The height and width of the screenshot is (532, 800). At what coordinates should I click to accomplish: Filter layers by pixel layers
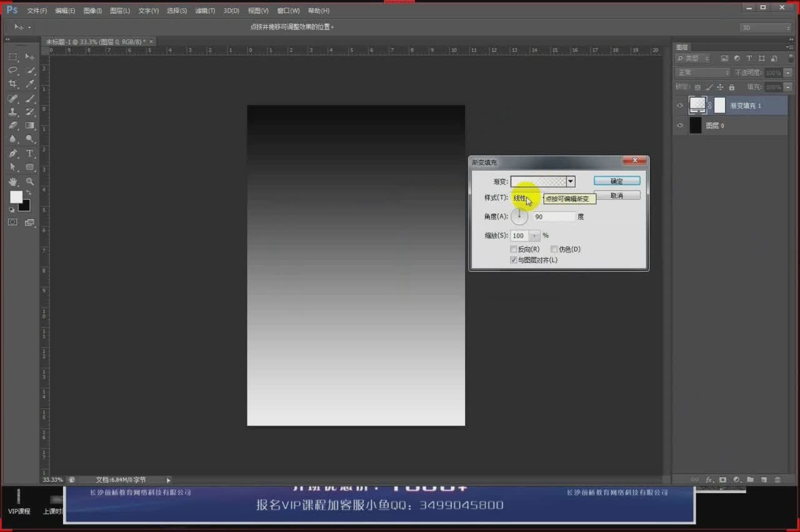724,58
